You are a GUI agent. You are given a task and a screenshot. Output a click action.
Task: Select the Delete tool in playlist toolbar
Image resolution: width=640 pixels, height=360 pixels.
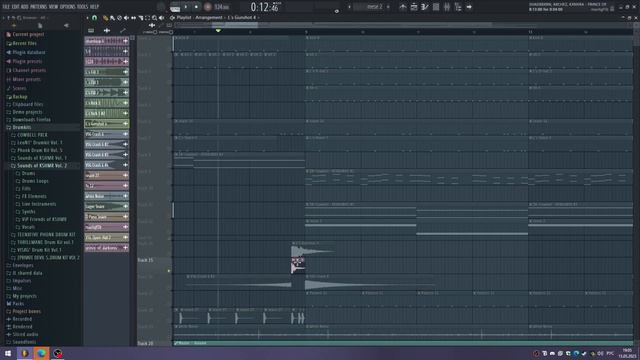[119, 18]
